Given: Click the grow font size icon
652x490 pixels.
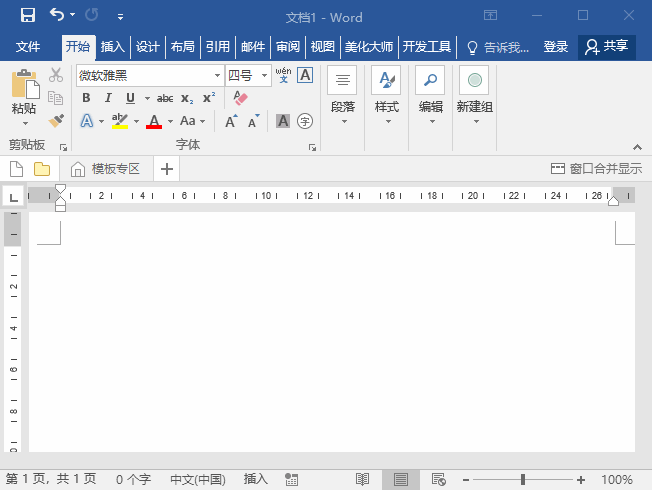Looking at the screenshot, I should (x=230, y=121).
